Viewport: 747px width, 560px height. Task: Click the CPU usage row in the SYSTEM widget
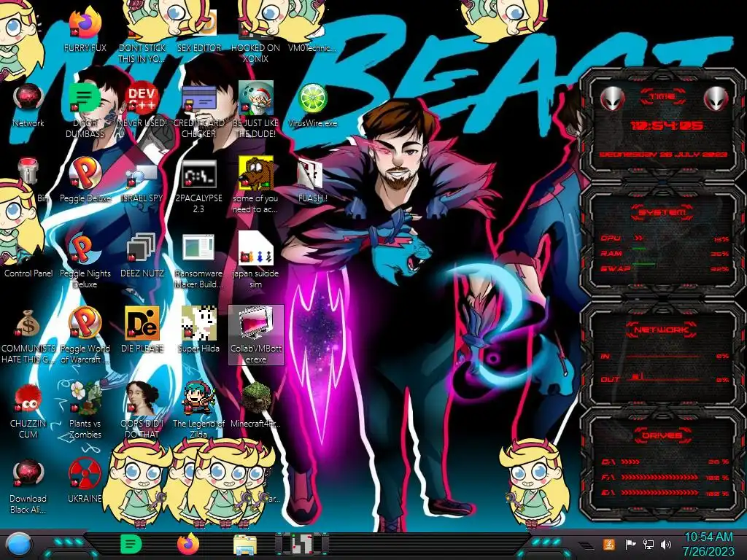(x=664, y=238)
